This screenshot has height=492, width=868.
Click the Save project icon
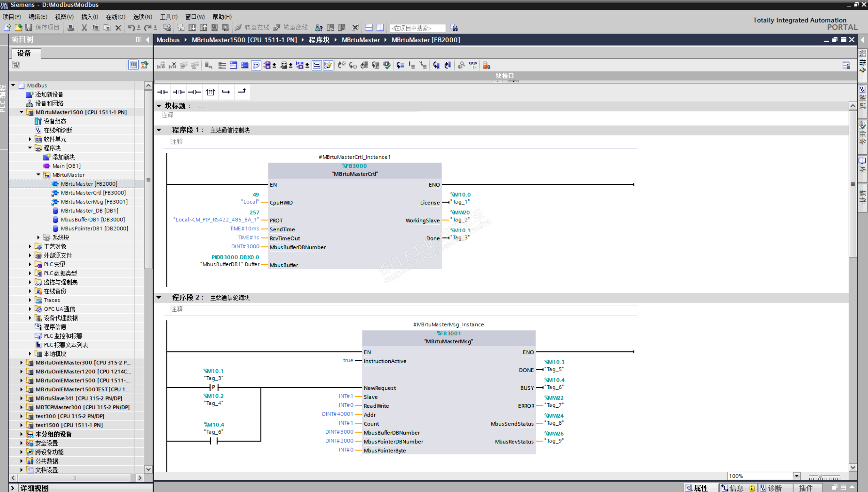point(29,27)
